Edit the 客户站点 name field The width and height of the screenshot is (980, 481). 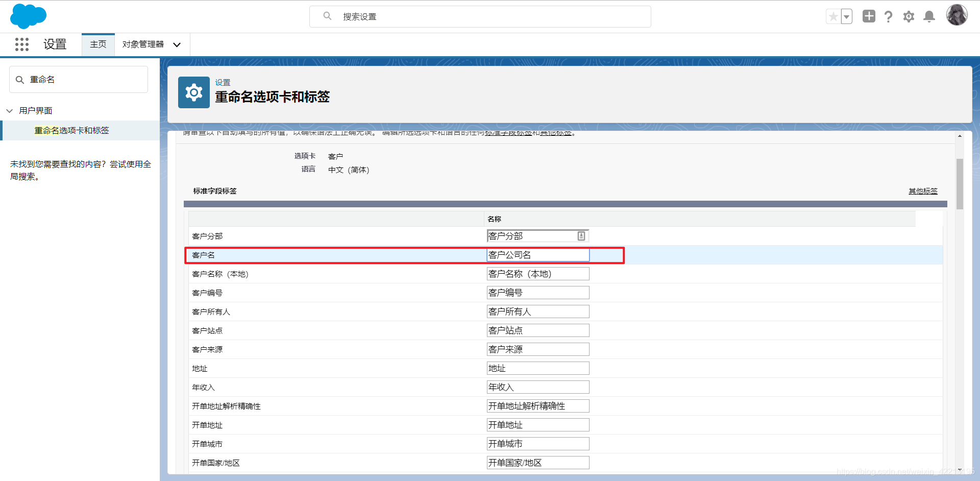[538, 330]
